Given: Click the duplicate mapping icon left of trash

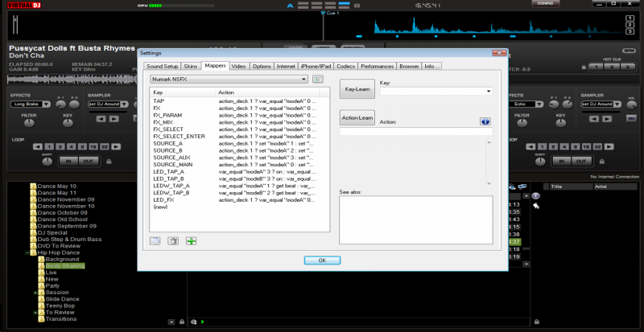Looking at the screenshot, I should pyautogui.click(x=155, y=241).
